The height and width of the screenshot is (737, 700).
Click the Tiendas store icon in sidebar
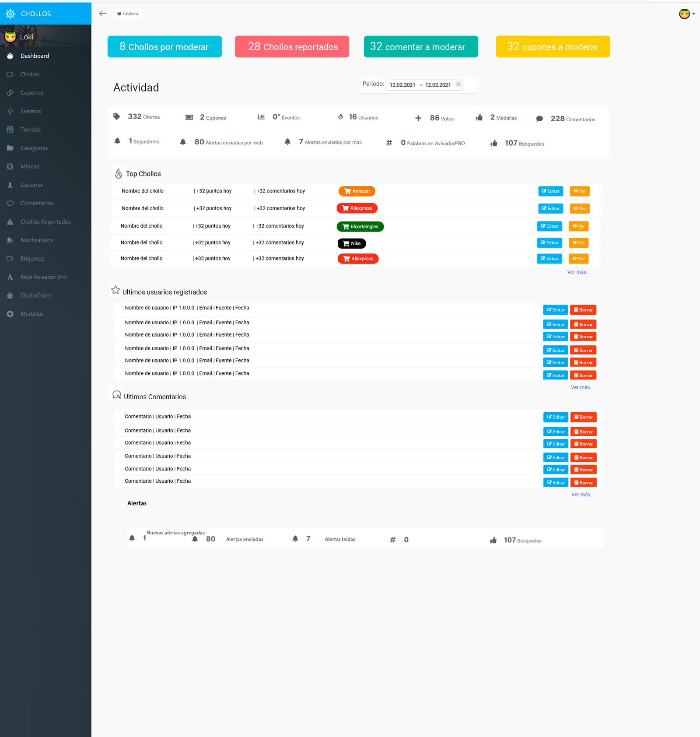(x=10, y=130)
